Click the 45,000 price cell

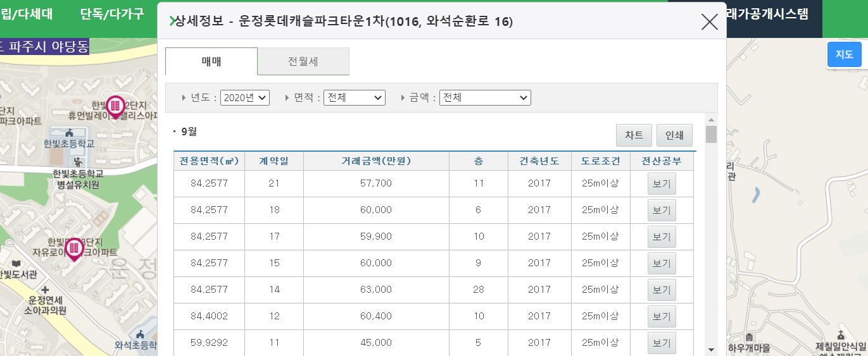pyautogui.click(x=377, y=343)
